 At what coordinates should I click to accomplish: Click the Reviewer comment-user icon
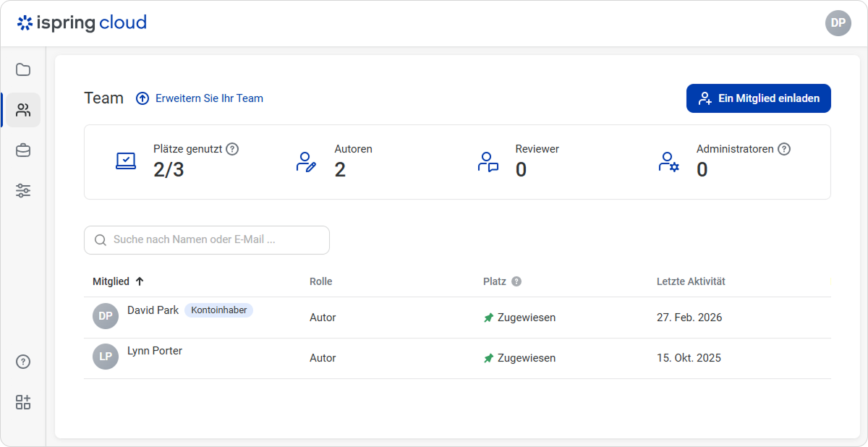[x=488, y=161]
